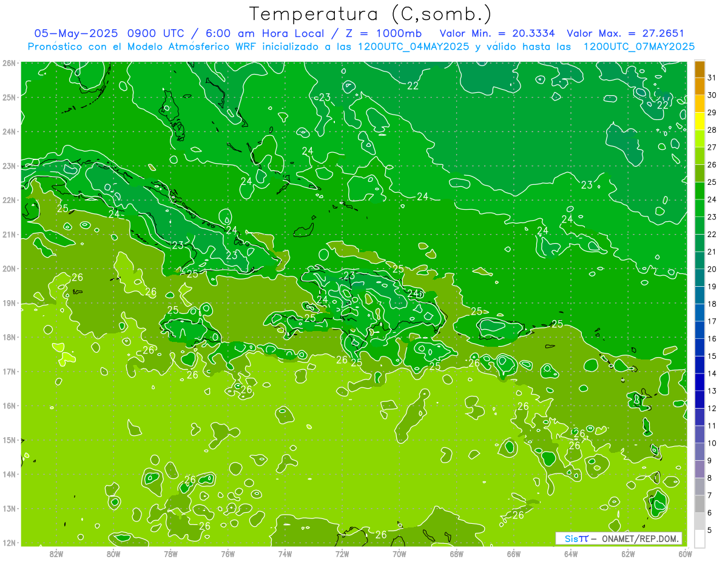The height and width of the screenshot is (562, 728).
Task: Click the 17N latitude label
Action: click(x=9, y=372)
